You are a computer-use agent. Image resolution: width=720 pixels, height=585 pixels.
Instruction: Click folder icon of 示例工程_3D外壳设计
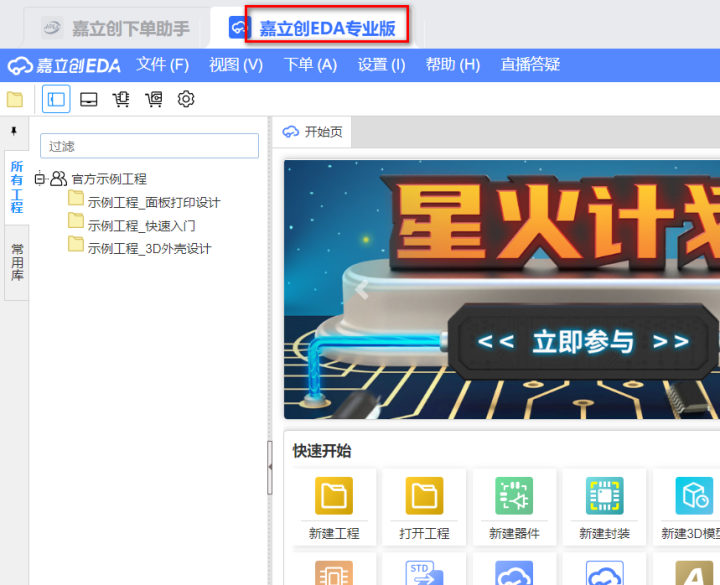point(76,244)
